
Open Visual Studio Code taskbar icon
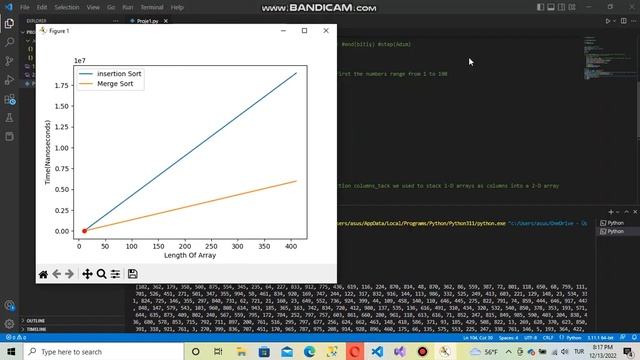pos(377,351)
